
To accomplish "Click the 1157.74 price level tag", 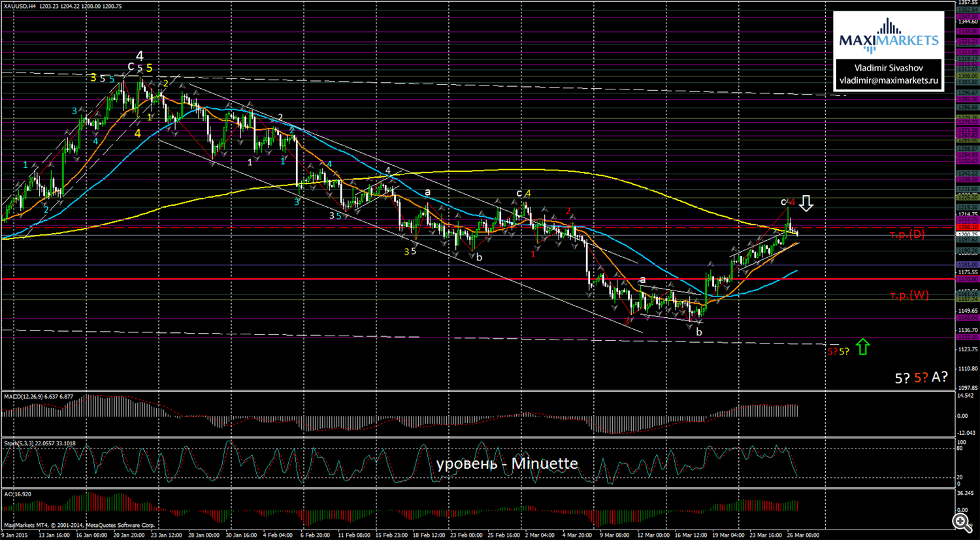I will tap(968, 299).
